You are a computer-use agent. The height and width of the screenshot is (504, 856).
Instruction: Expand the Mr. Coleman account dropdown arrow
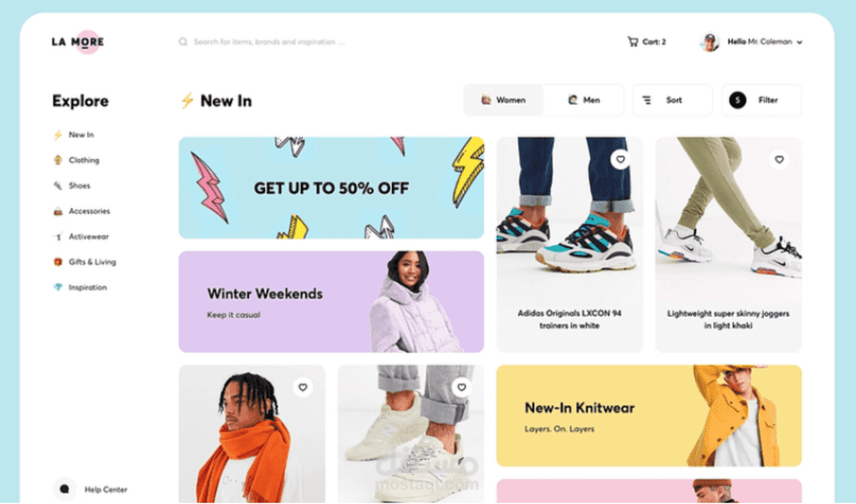click(x=799, y=42)
